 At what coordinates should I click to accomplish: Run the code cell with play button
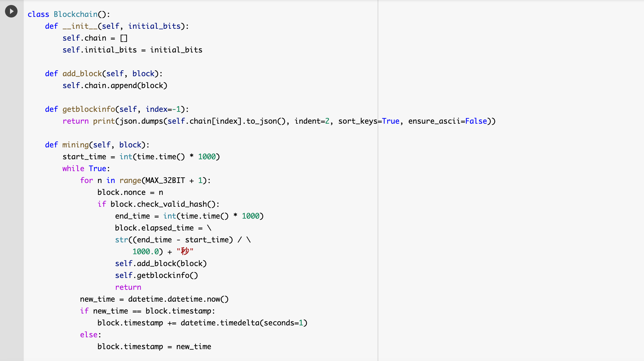11,12
